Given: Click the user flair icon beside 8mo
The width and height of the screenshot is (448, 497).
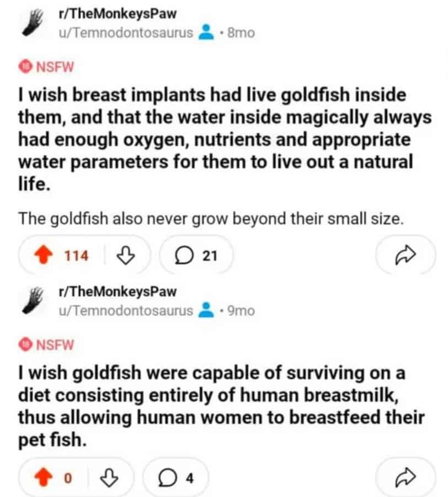Looking at the screenshot, I should click(206, 33).
